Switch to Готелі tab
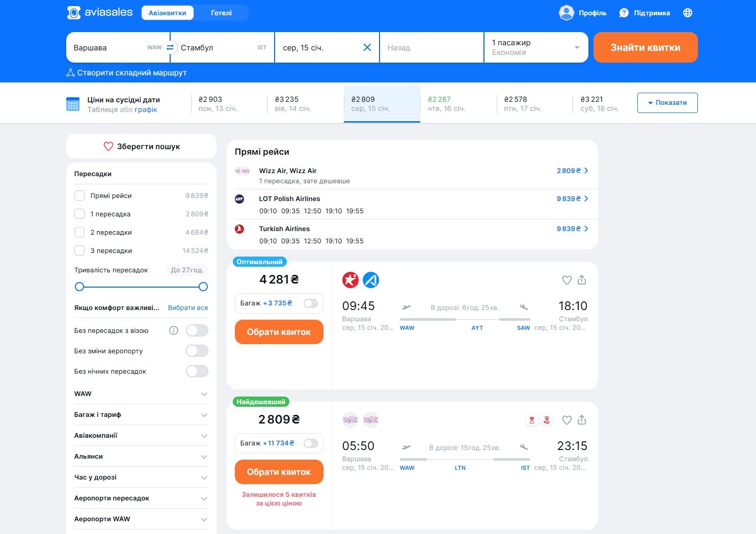The width and height of the screenshot is (756, 534). [222, 13]
